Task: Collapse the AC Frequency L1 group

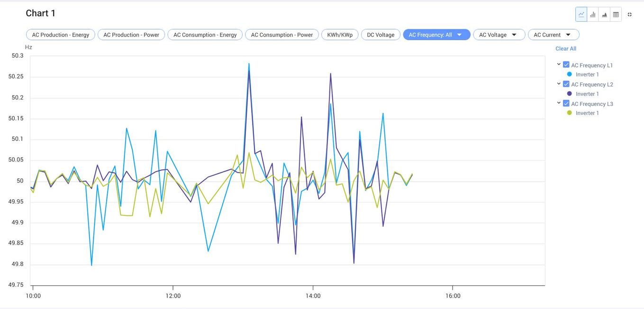Action: click(559, 64)
